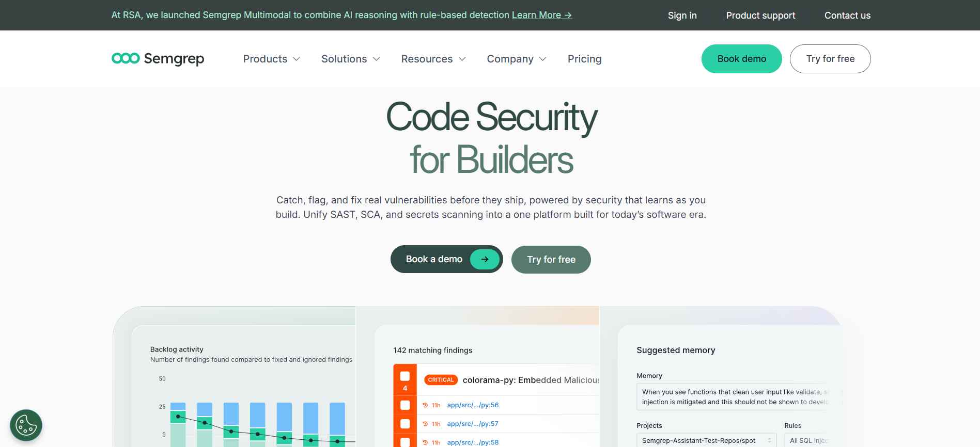Go to the Pricing page
This screenshot has width=980, height=447.
[x=584, y=59]
